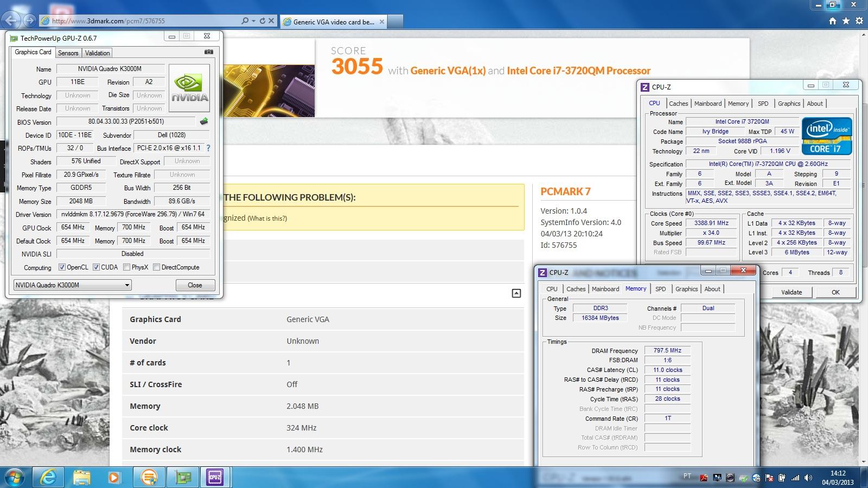Click the Validate button in CPU-Z
The image size is (868, 488).
792,292
